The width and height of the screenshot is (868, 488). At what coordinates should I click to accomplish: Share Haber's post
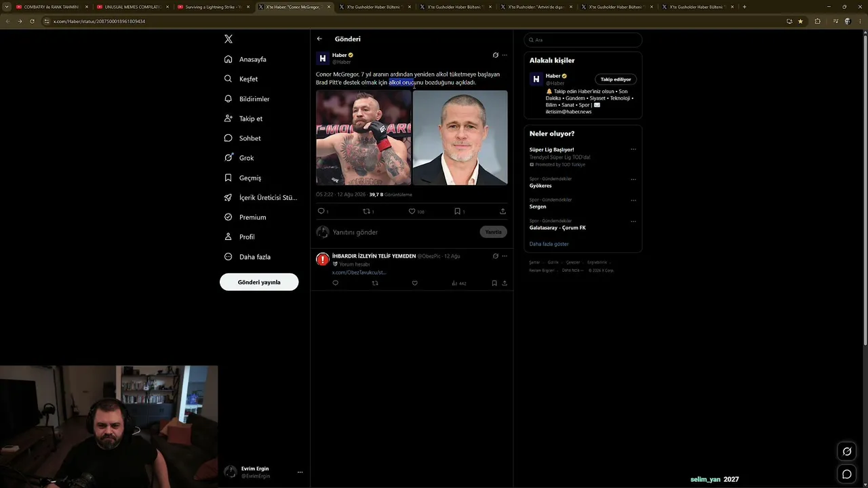(502, 211)
